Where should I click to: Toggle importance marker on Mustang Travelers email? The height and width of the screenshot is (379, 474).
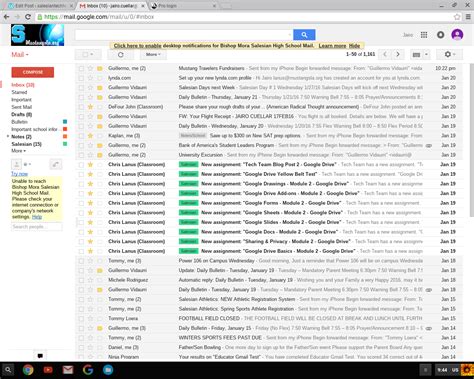(100, 68)
